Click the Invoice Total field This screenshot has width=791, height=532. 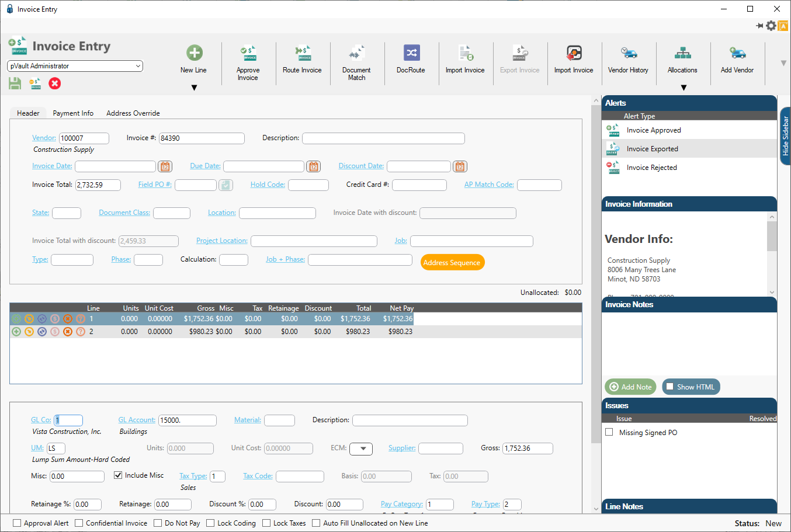pos(98,185)
